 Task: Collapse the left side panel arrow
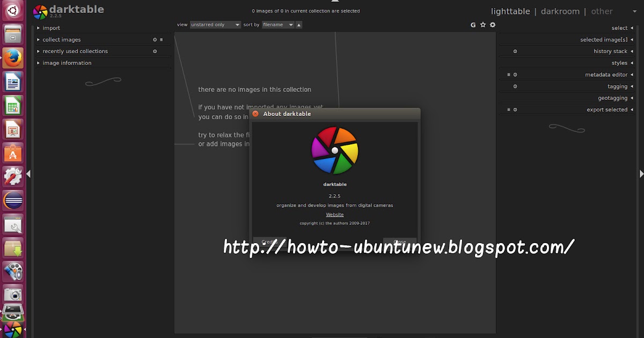(x=28, y=174)
